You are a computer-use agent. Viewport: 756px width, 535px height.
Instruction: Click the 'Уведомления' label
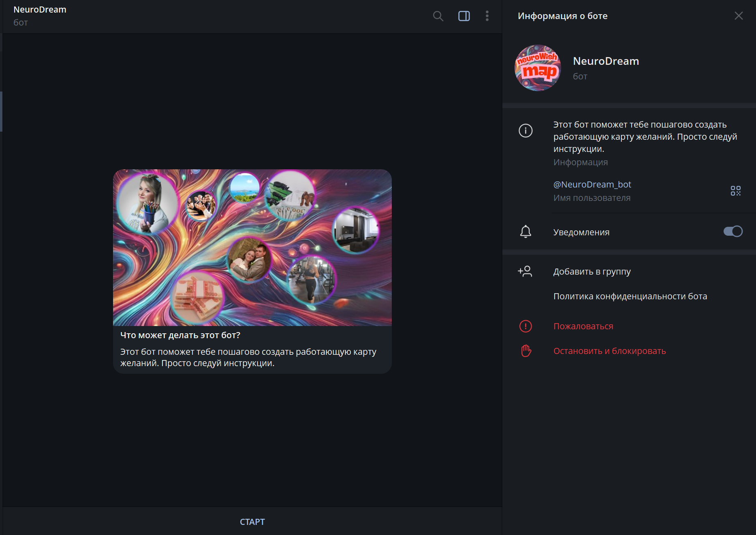coord(581,232)
